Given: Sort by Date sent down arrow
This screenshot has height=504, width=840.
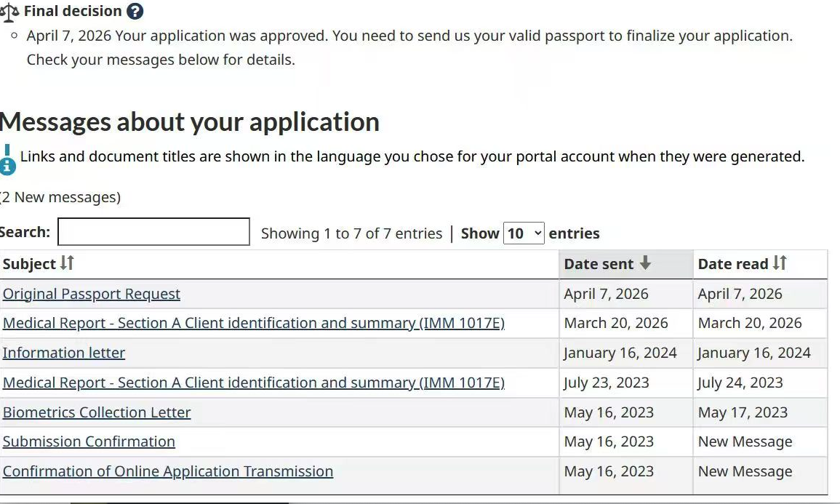Looking at the screenshot, I should tap(645, 263).
